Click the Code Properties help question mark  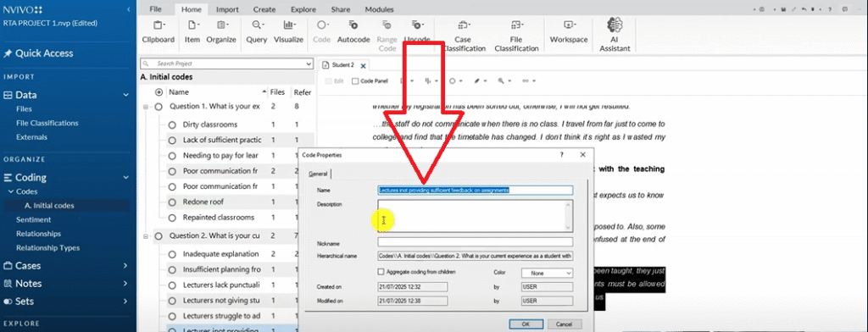point(562,156)
